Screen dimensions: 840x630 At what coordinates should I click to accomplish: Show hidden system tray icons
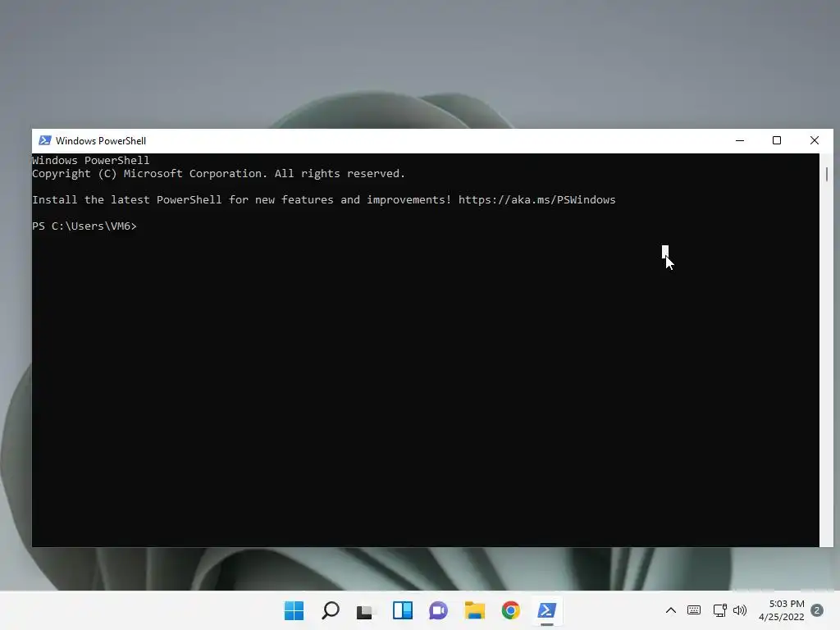coord(671,610)
